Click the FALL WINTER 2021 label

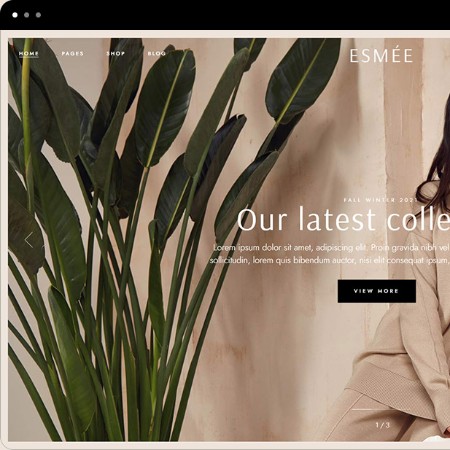tap(380, 200)
